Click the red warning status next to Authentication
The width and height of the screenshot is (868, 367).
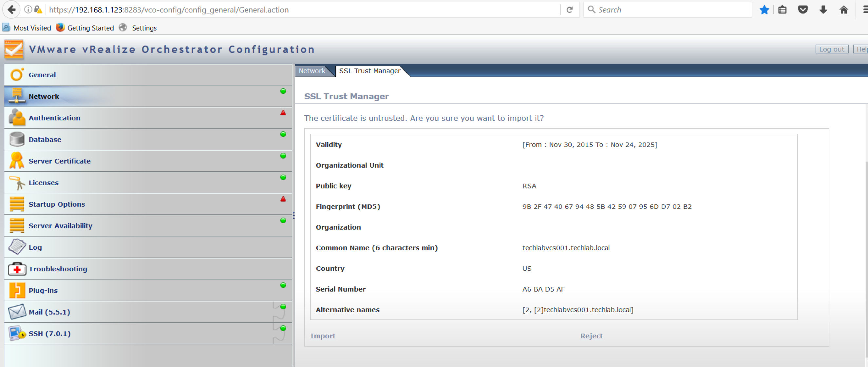tap(283, 113)
